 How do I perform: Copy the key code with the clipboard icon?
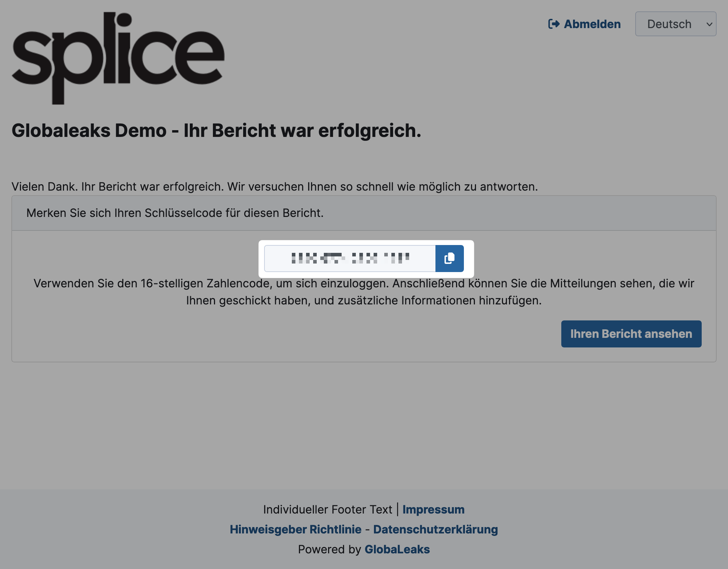click(x=449, y=259)
